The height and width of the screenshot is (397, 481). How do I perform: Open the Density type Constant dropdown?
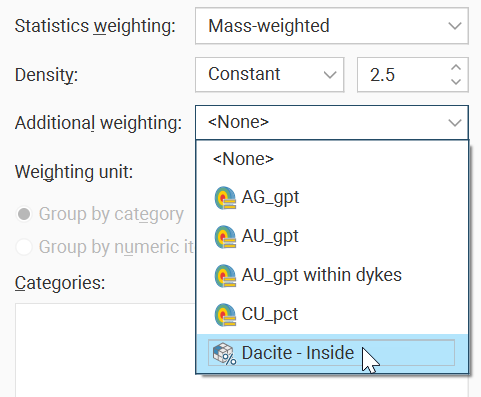tap(269, 74)
